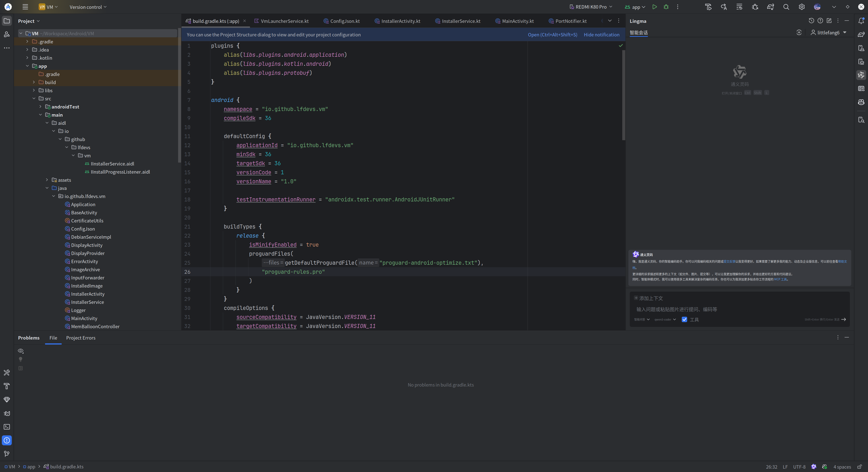Image resolution: width=868 pixels, height=472 pixels.
Task: Open the 智能问答 mode dropdown
Action: click(x=642, y=319)
